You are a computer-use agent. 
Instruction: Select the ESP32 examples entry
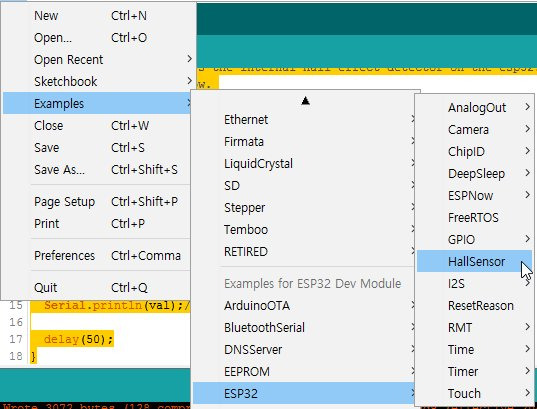304,393
